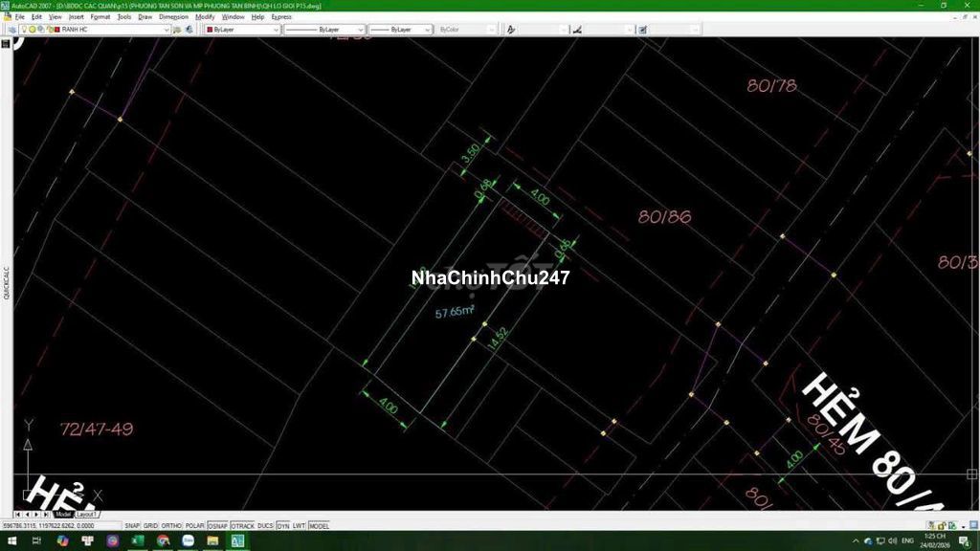The height and width of the screenshot is (551, 980).
Task: Toggle OSNAP in the status bar
Action: click(217, 526)
